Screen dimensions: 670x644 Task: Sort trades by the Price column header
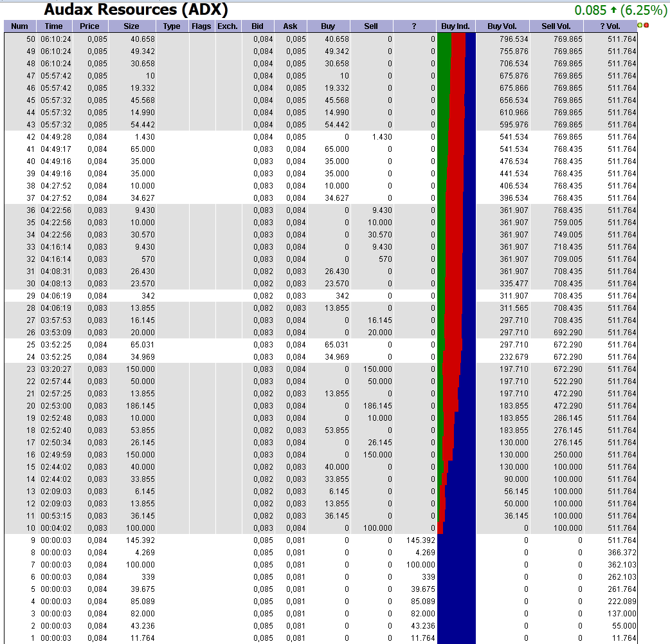pos(90,26)
